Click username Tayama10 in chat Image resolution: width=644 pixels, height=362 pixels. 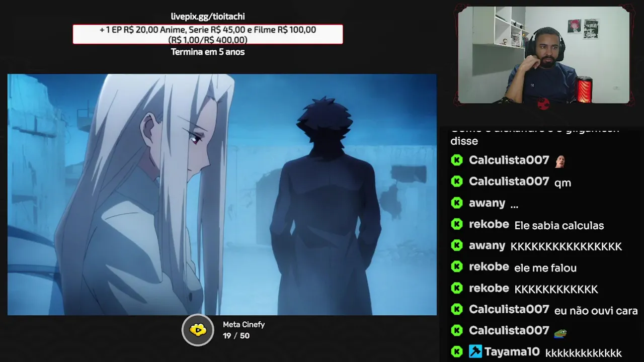pyautogui.click(x=512, y=352)
